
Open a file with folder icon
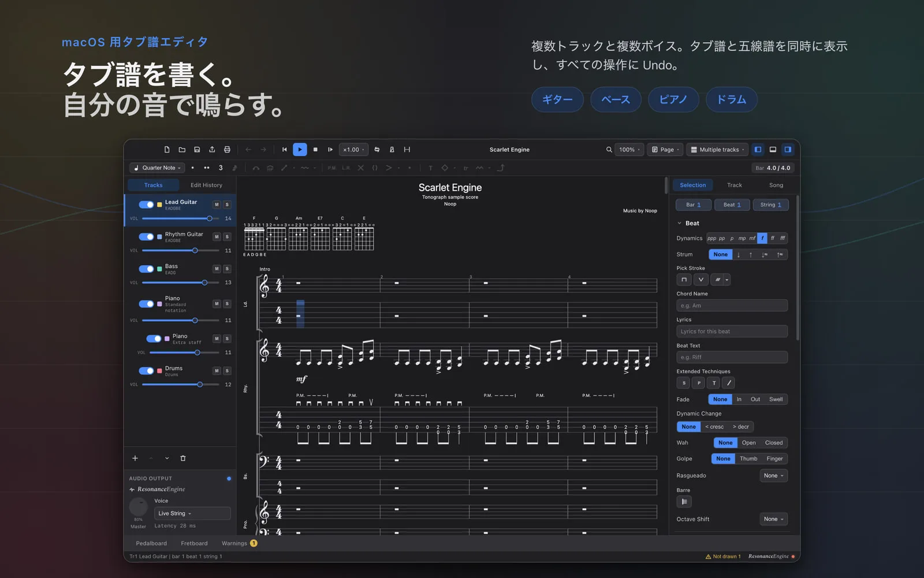pos(182,150)
